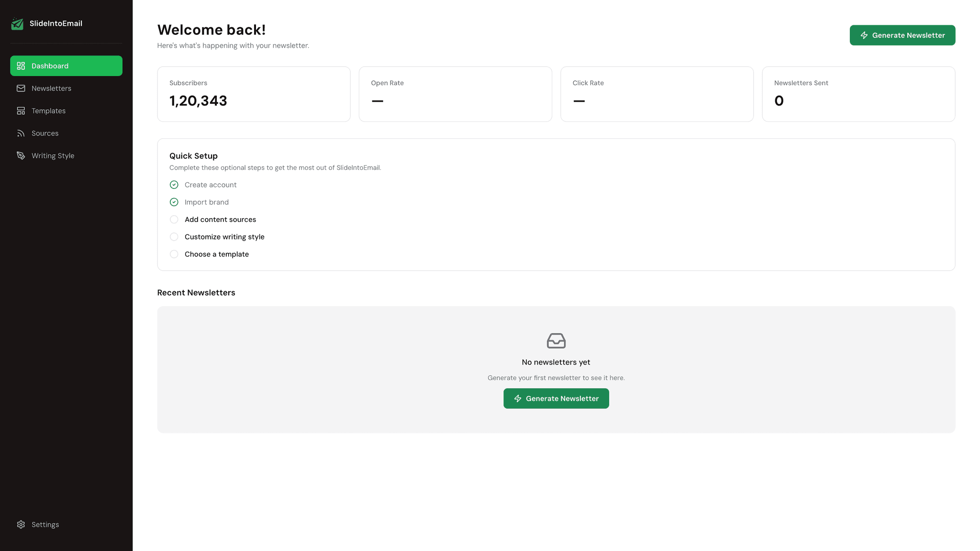
Task: Select the Import brand setup item
Action: point(207,202)
